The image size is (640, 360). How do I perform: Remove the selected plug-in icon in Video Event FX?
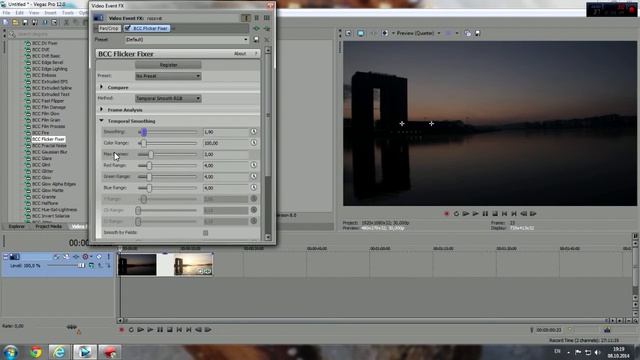click(267, 29)
